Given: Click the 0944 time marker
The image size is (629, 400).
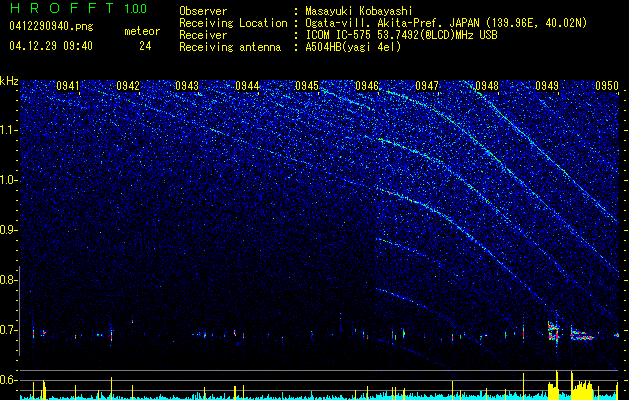Looking at the screenshot, I should [247, 86].
